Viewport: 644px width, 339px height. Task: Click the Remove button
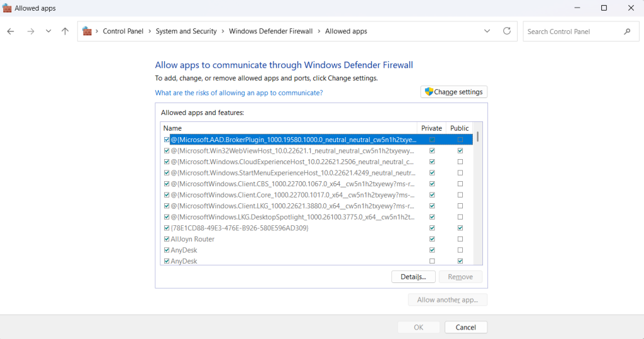[460, 277]
